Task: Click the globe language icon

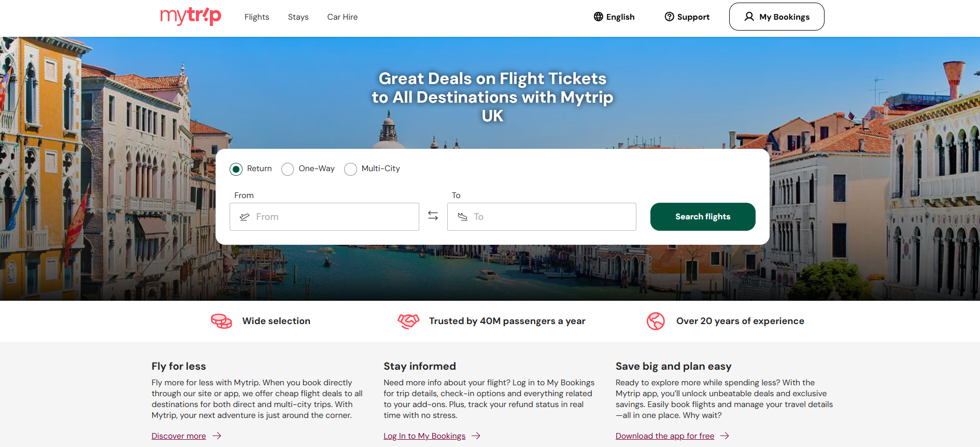Action: tap(599, 17)
